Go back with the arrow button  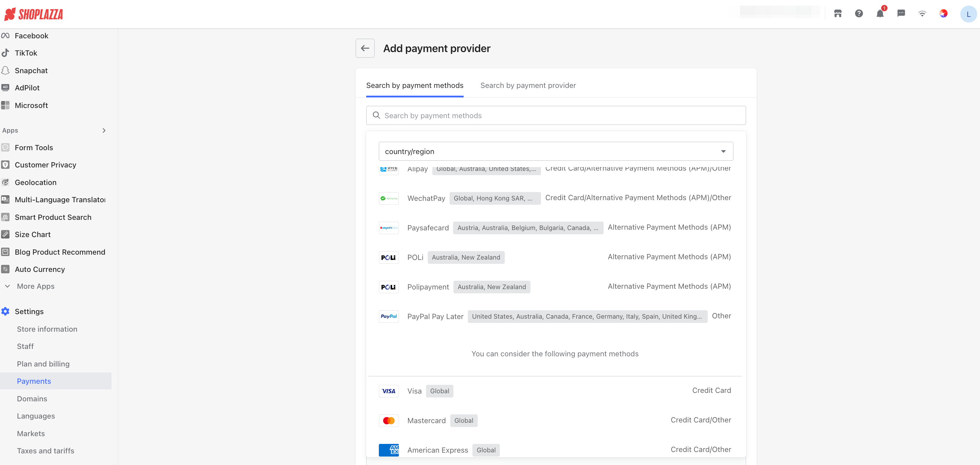365,48
